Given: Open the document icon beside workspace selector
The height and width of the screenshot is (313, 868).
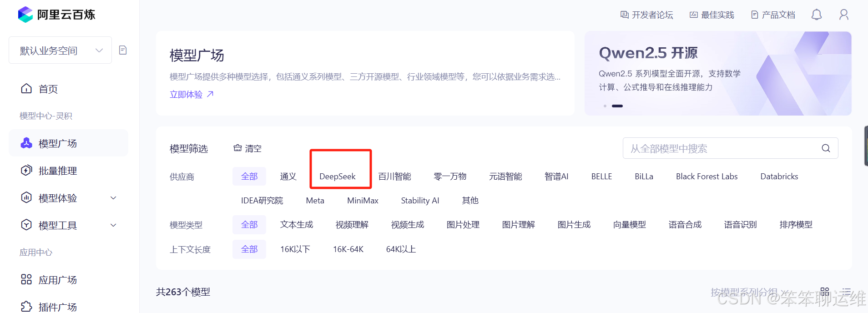Looking at the screenshot, I should click(123, 50).
